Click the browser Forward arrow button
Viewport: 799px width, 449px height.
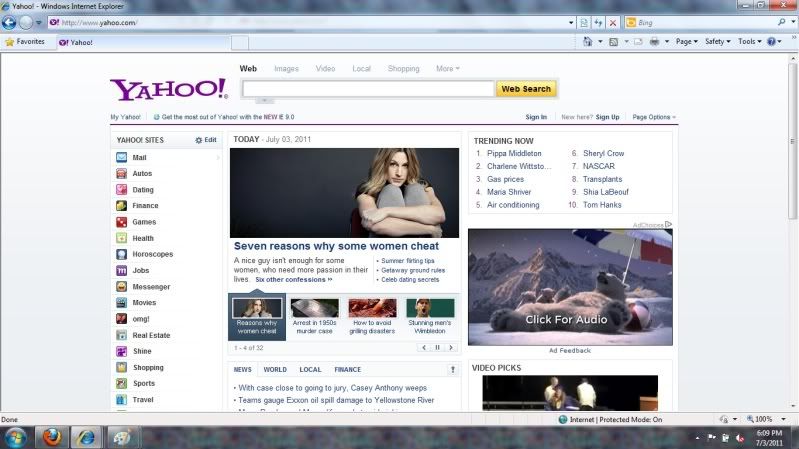point(26,22)
